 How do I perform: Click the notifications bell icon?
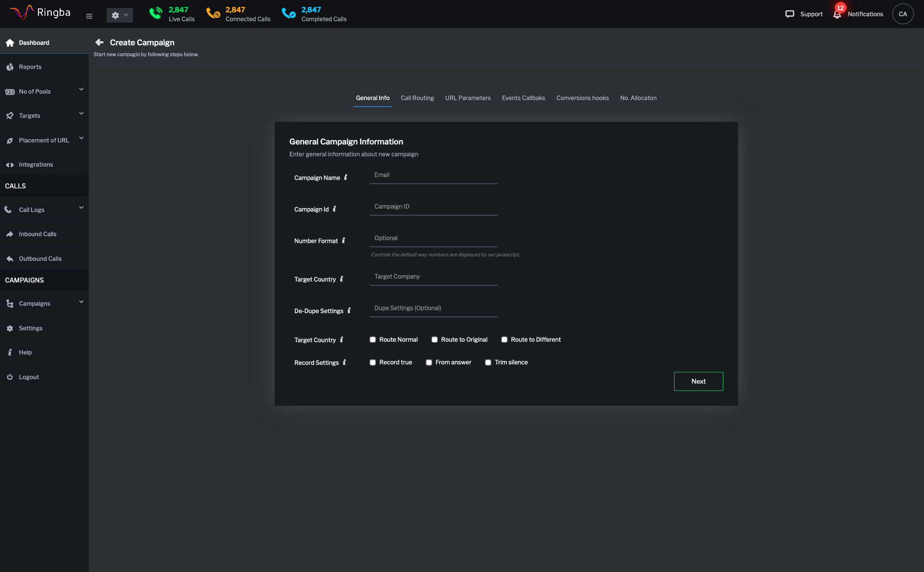pyautogui.click(x=837, y=14)
